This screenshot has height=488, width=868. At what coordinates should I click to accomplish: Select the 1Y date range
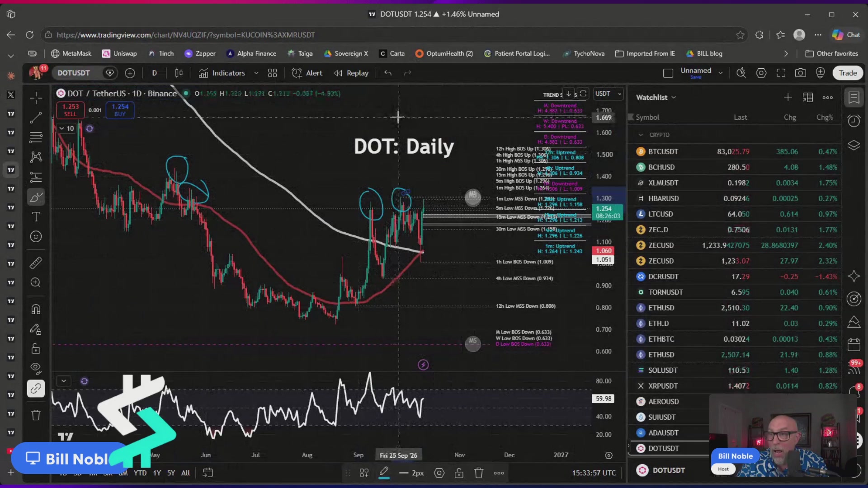157,473
